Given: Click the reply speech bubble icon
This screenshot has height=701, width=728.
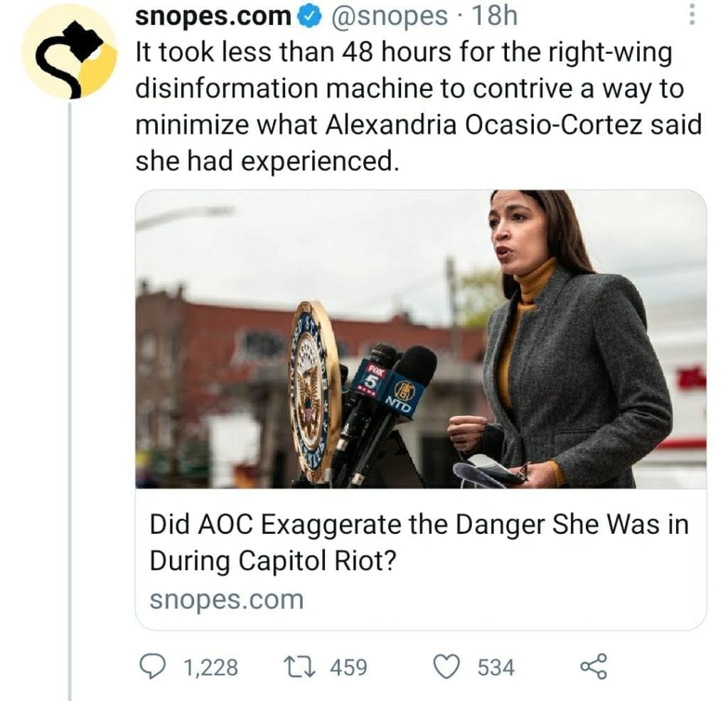Looking at the screenshot, I should tap(153, 668).
